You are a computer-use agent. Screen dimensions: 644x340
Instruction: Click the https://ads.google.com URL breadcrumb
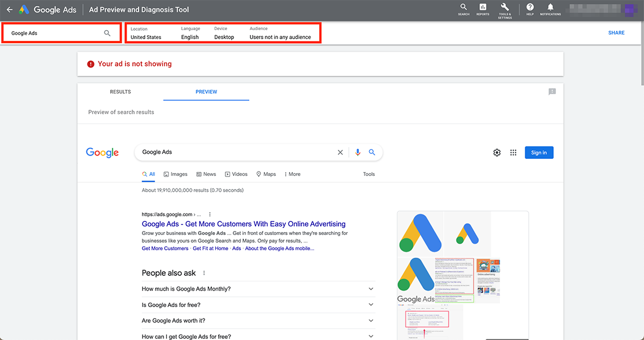pyautogui.click(x=172, y=215)
